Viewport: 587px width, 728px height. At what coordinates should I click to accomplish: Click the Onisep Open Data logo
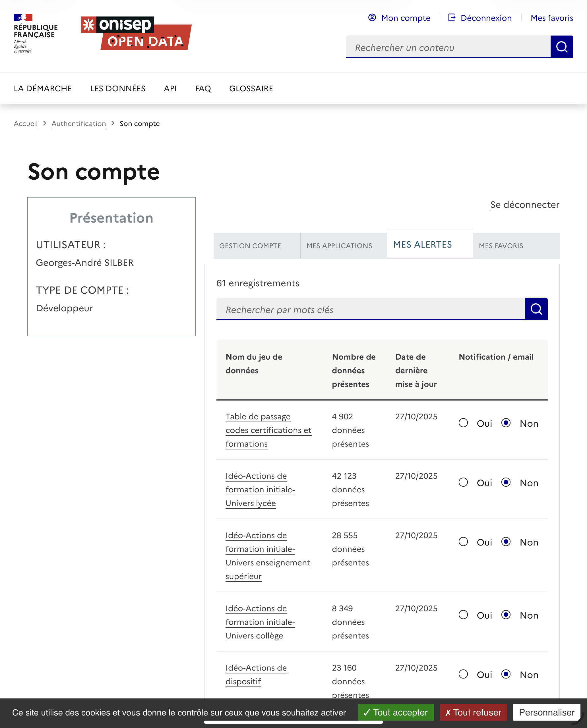[136, 33]
